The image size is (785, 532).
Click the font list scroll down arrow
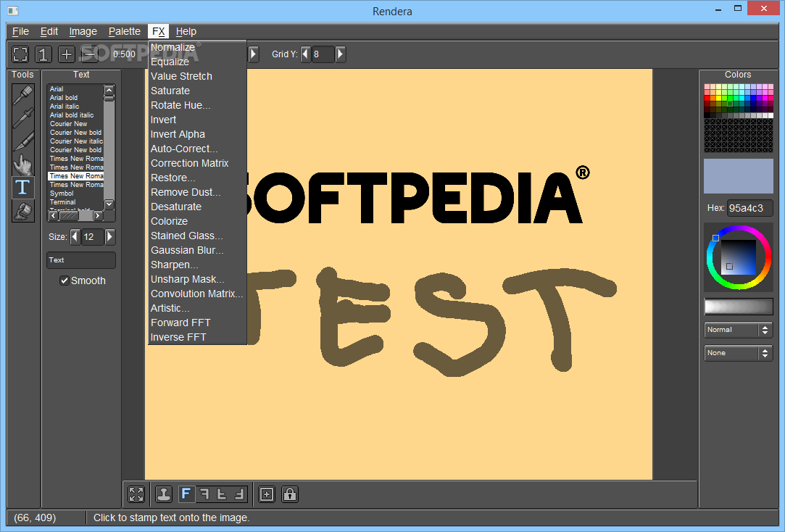pos(109,204)
